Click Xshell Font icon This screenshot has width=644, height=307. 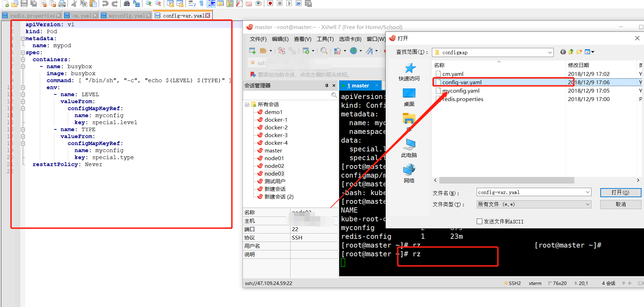pyautogui.click(x=369, y=51)
